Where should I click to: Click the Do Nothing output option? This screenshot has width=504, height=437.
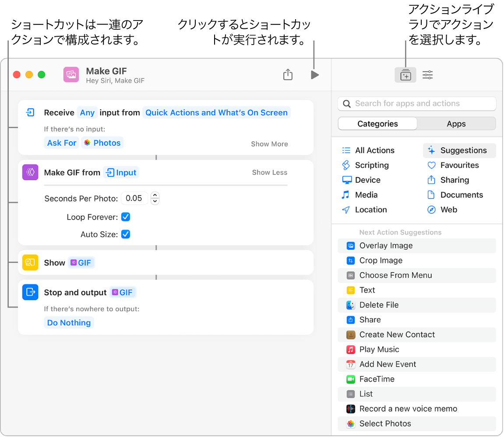click(x=69, y=322)
